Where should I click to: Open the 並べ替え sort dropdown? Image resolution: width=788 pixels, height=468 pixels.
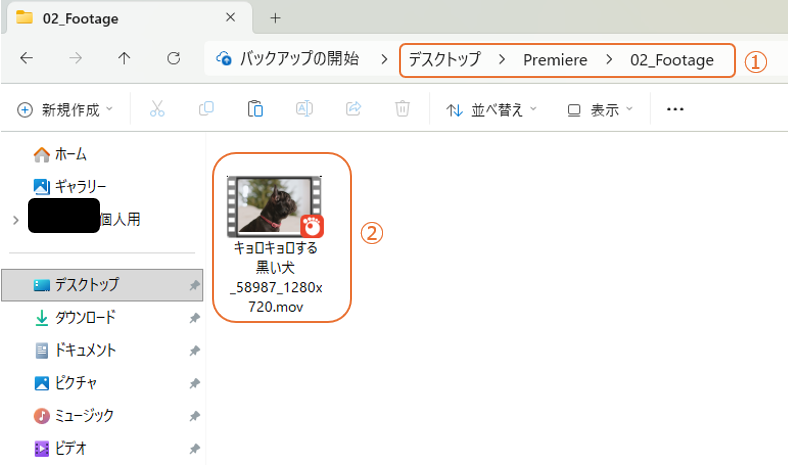point(491,110)
